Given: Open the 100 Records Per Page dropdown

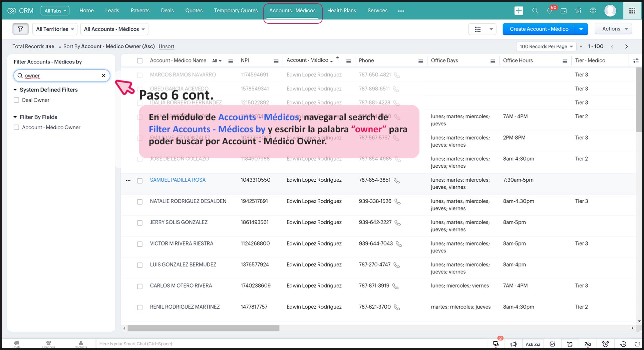Looking at the screenshot, I should pos(546,46).
